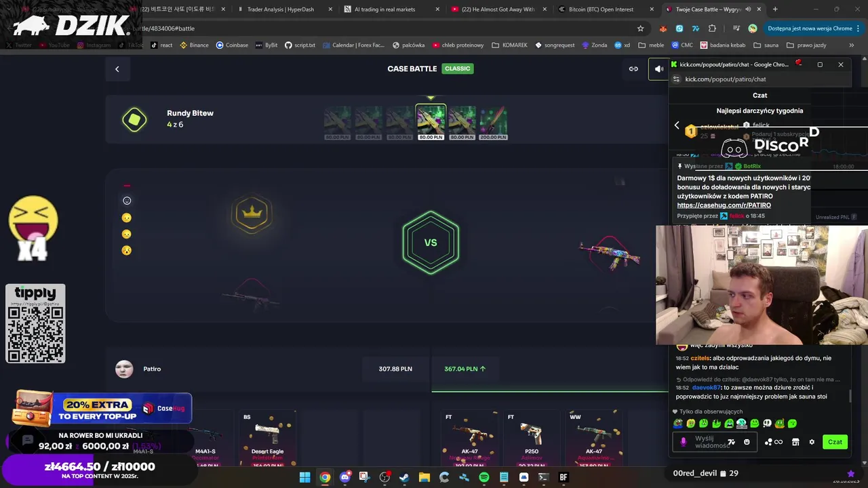
Task: Open the emoji picker in chat input
Action: point(747,442)
